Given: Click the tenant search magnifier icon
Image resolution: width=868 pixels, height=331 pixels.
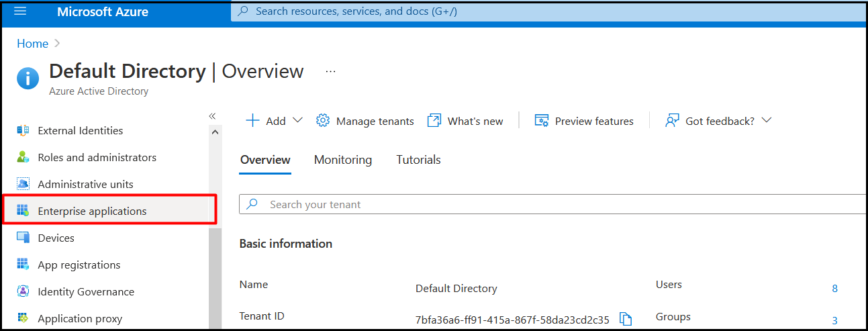Looking at the screenshot, I should 252,204.
